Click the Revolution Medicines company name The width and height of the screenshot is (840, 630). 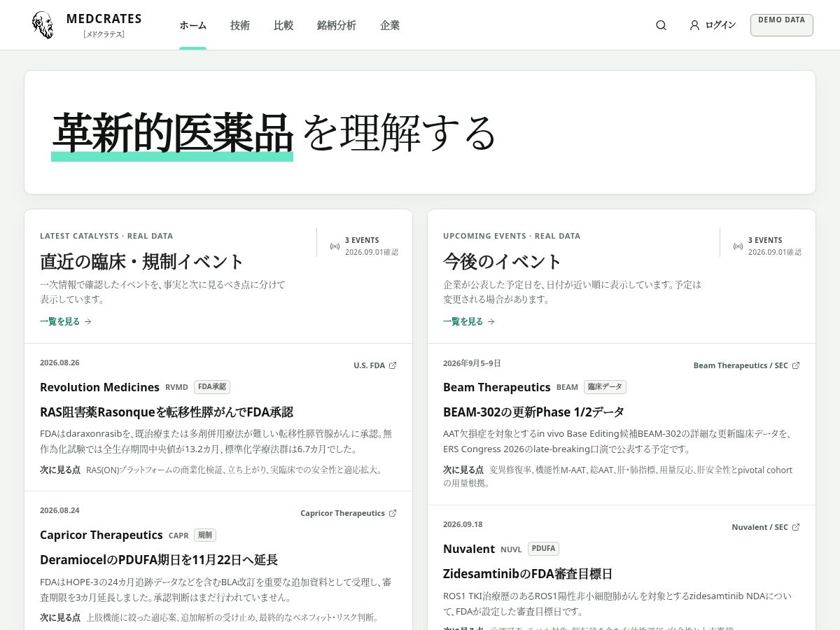point(99,387)
